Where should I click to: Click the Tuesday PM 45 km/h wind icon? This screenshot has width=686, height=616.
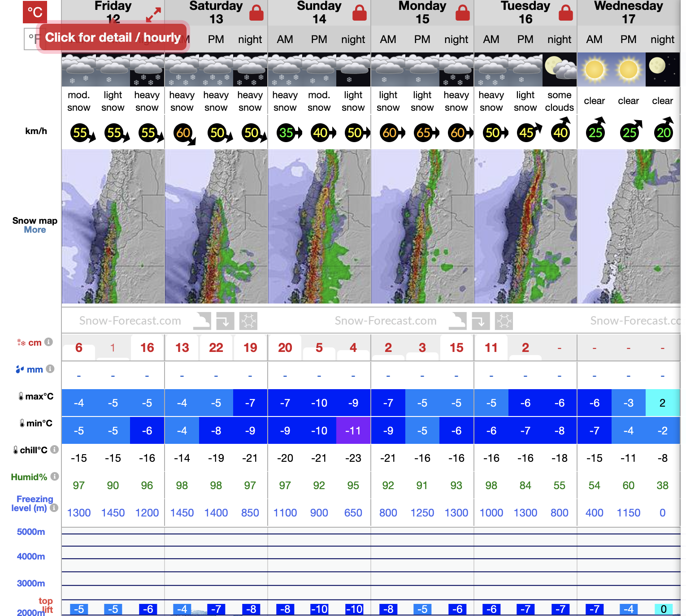[529, 132]
